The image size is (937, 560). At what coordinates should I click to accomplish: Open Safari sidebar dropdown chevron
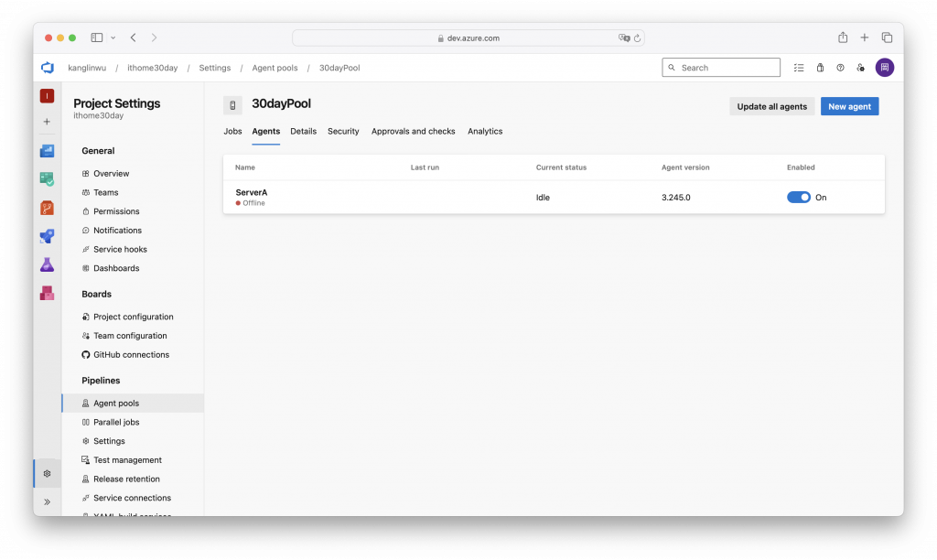113,38
